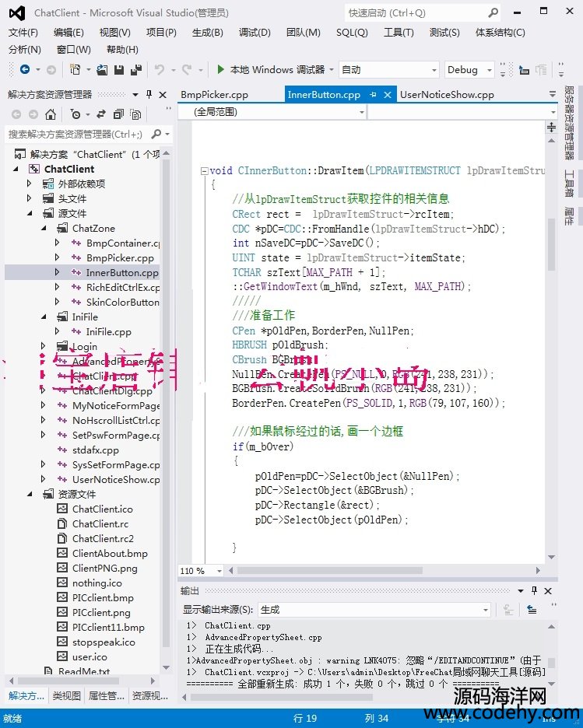Click the editor split handle icon

point(551,128)
